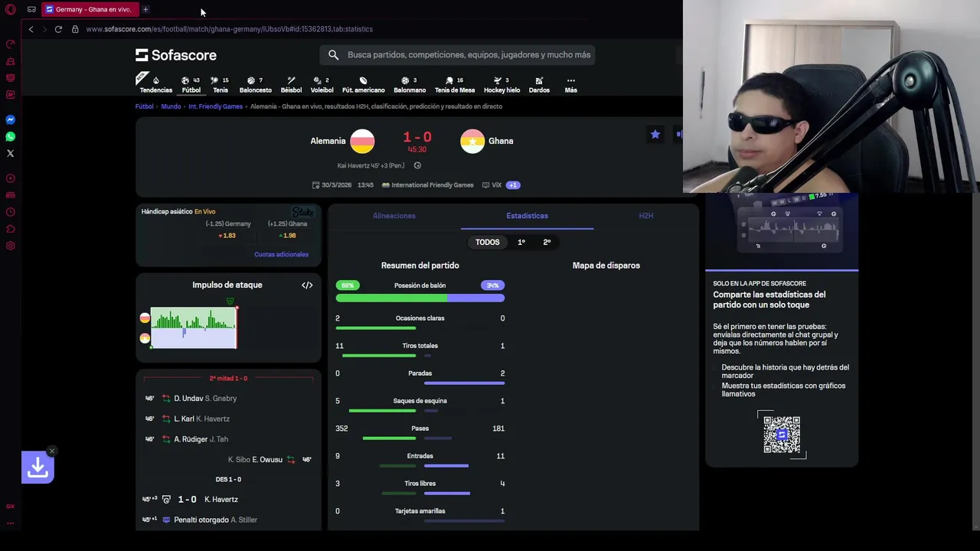Open the Tendencias sports category
This screenshot has height=551, width=980.
click(x=155, y=84)
